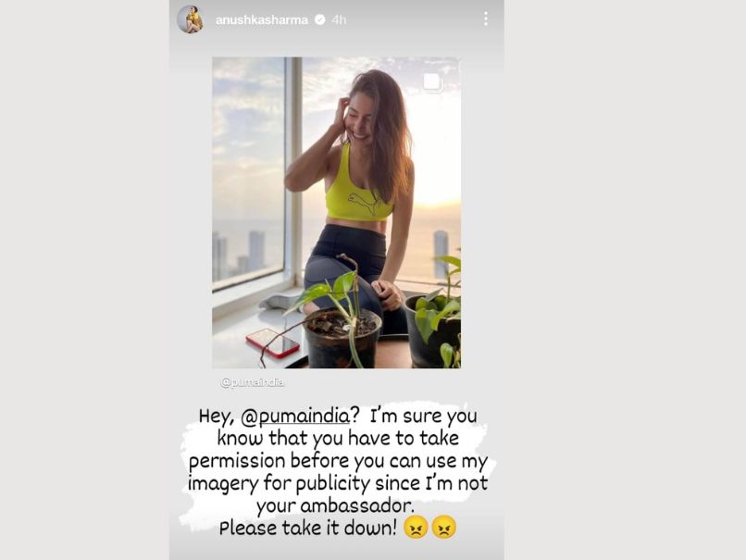Open the three-dot story options menu
The image size is (746, 560).
485,19
